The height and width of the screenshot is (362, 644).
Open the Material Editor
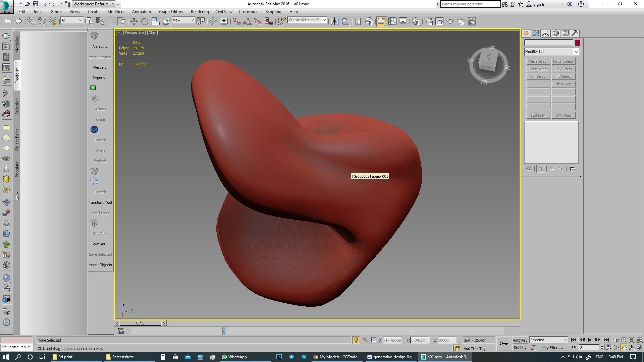pyautogui.click(x=416, y=21)
